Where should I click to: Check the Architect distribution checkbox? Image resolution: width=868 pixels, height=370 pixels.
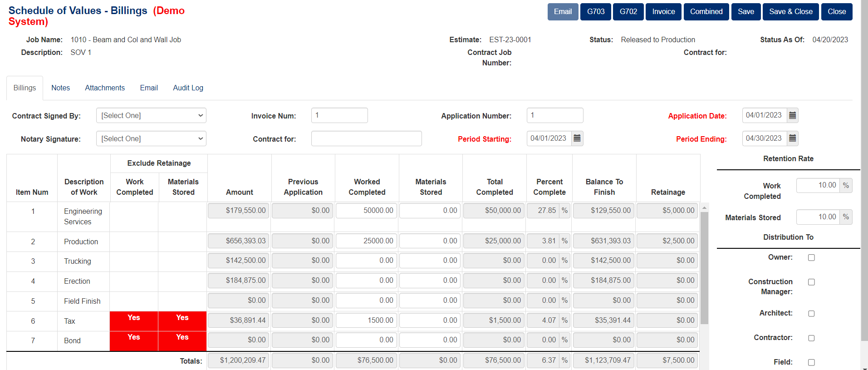(x=811, y=313)
